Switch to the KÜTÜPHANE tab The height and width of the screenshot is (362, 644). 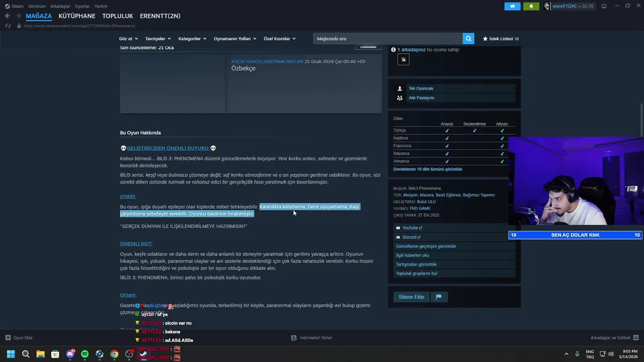(x=77, y=16)
